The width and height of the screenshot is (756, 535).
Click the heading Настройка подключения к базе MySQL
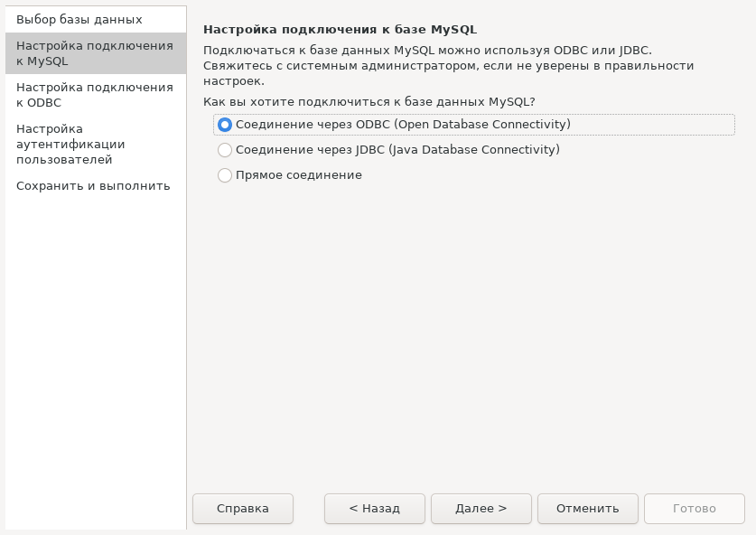pyautogui.click(x=340, y=30)
